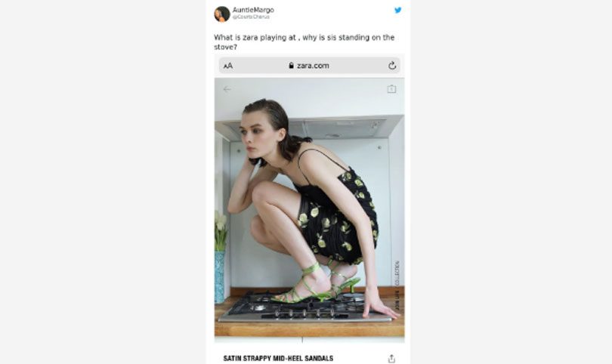Click the green strappy sandals in photo
The image size is (612, 364).
point(316,283)
